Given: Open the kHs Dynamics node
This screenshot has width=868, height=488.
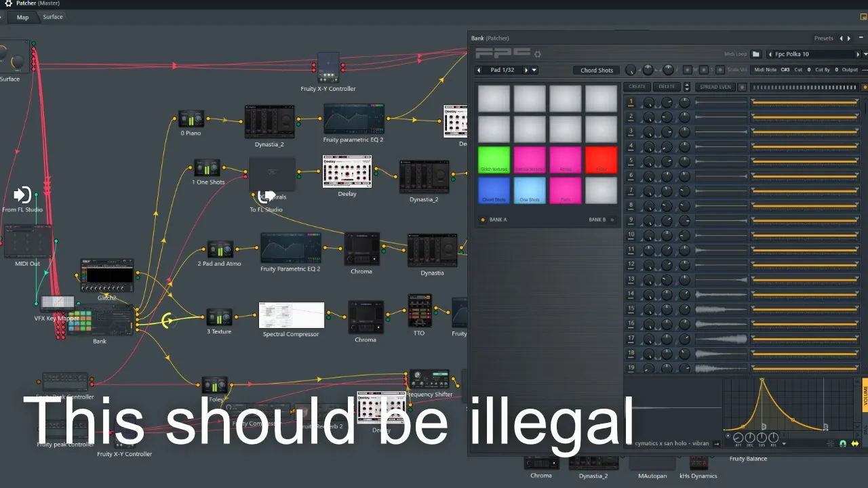Looking at the screenshot, I should point(698,464).
